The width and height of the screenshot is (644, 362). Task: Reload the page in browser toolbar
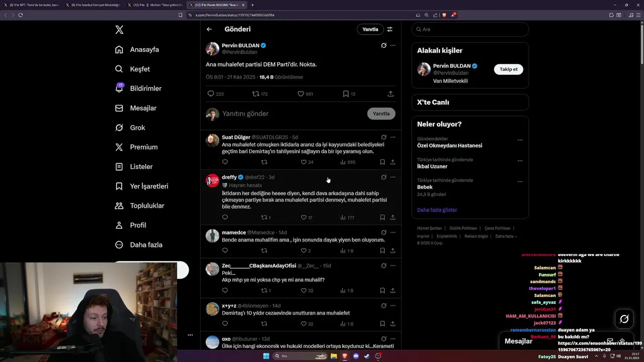[x=21, y=15]
